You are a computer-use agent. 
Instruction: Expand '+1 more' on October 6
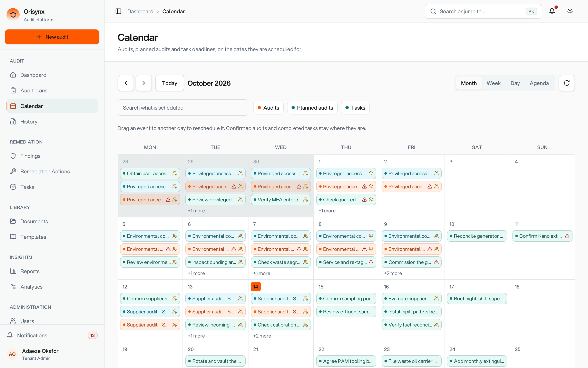(x=196, y=273)
